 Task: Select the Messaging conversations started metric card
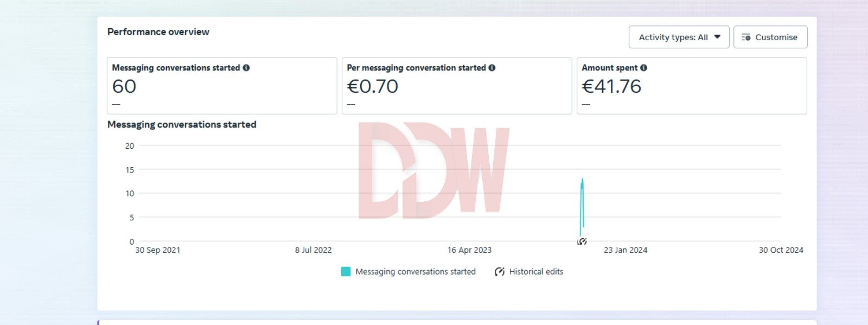coord(222,86)
